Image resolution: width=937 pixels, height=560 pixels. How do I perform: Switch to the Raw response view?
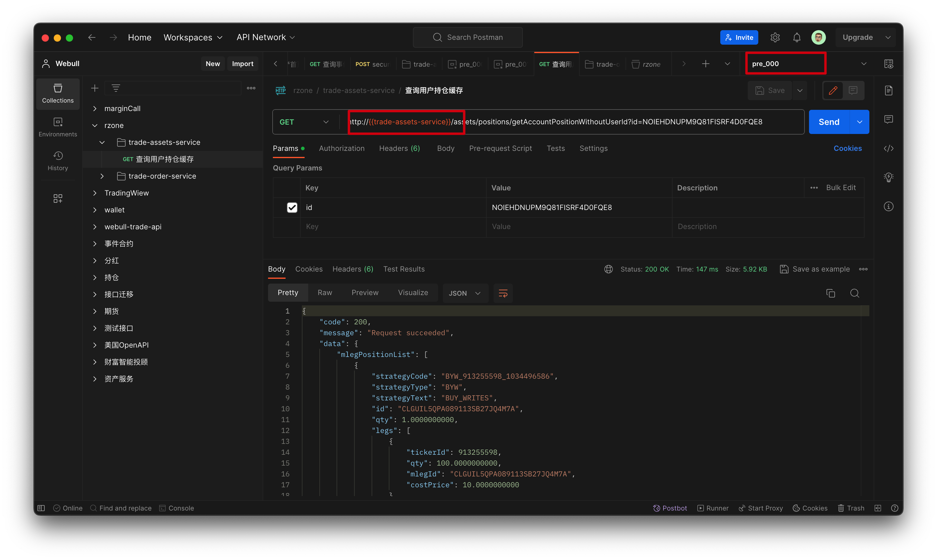pos(325,293)
